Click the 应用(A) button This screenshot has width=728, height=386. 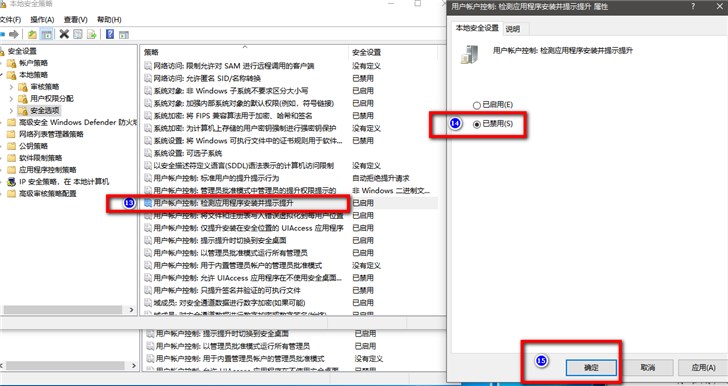pyautogui.click(x=703, y=367)
